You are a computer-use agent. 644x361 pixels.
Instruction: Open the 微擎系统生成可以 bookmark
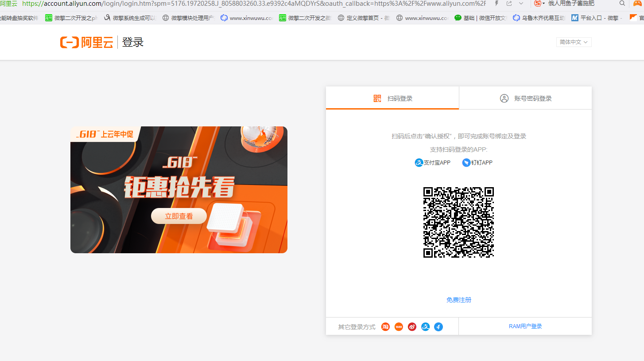point(130,18)
